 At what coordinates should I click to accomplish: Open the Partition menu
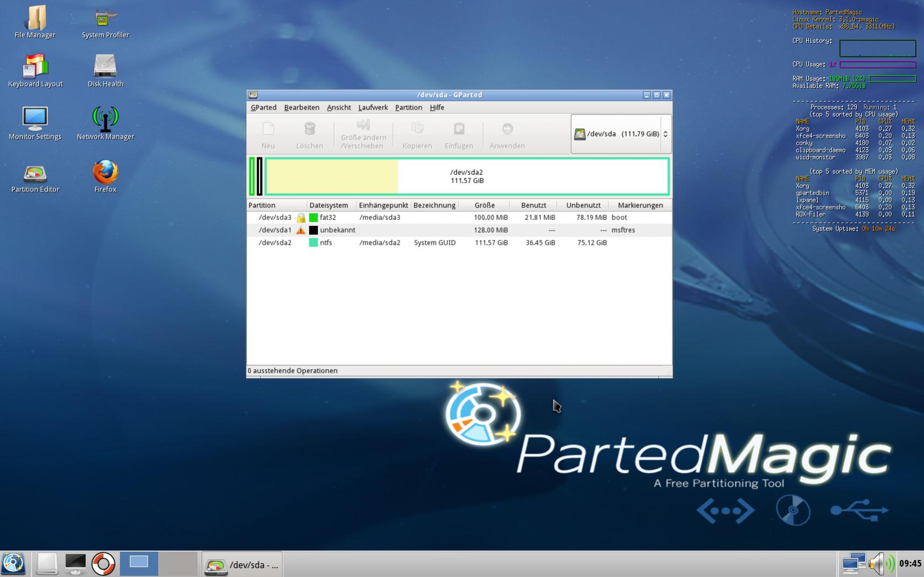point(408,107)
